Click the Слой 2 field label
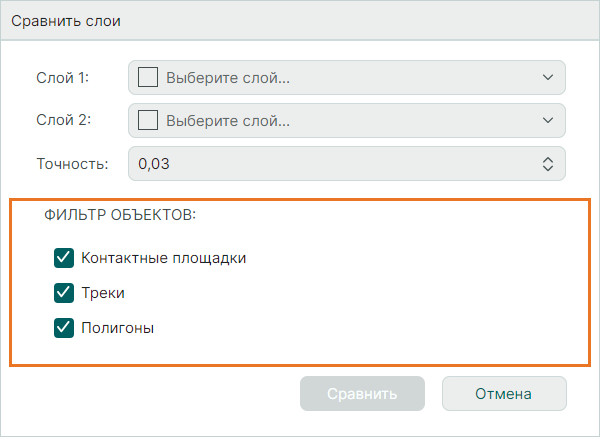 pos(63,121)
